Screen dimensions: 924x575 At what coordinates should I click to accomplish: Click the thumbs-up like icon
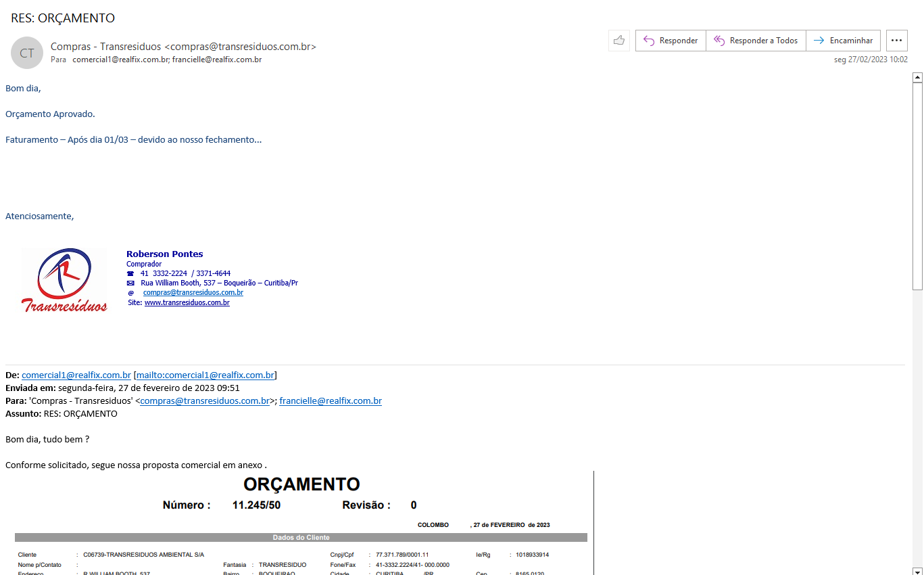tap(618, 41)
